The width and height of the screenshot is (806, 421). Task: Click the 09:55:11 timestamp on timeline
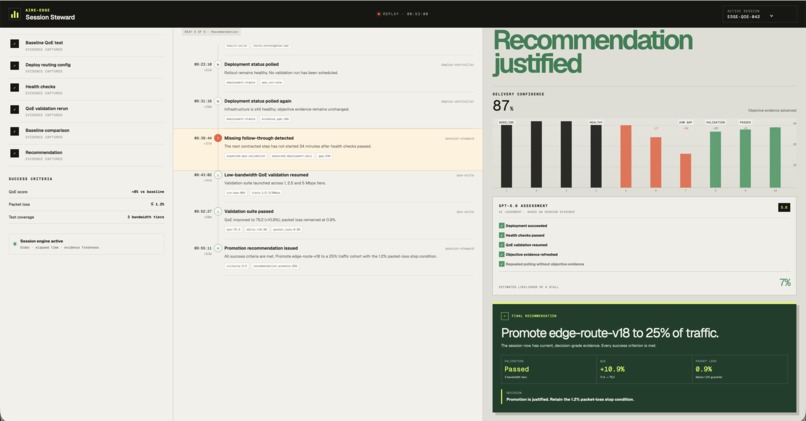point(203,248)
